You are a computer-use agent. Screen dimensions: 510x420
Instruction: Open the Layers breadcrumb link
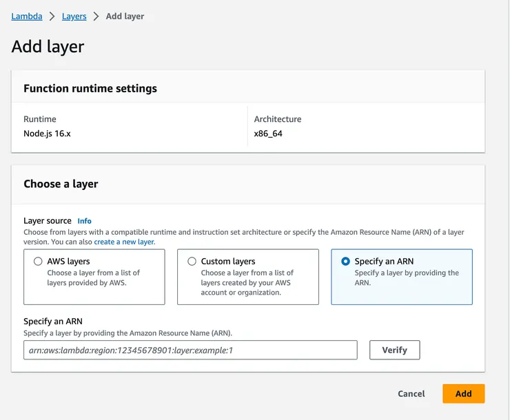[x=74, y=16]
